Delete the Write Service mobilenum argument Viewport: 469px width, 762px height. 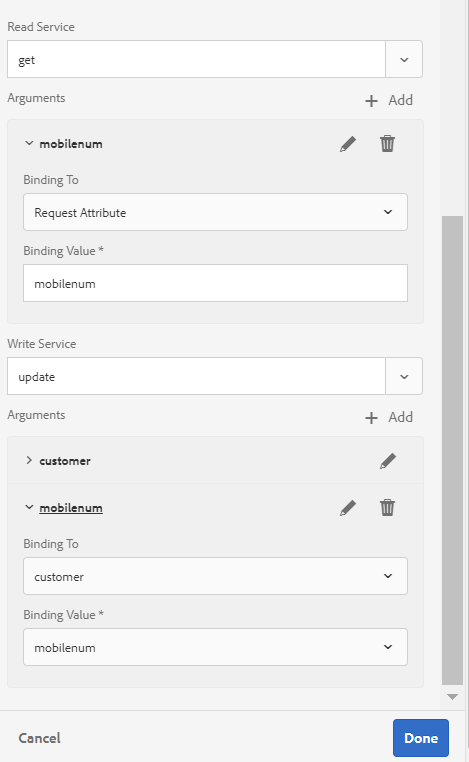coord(387,508)
